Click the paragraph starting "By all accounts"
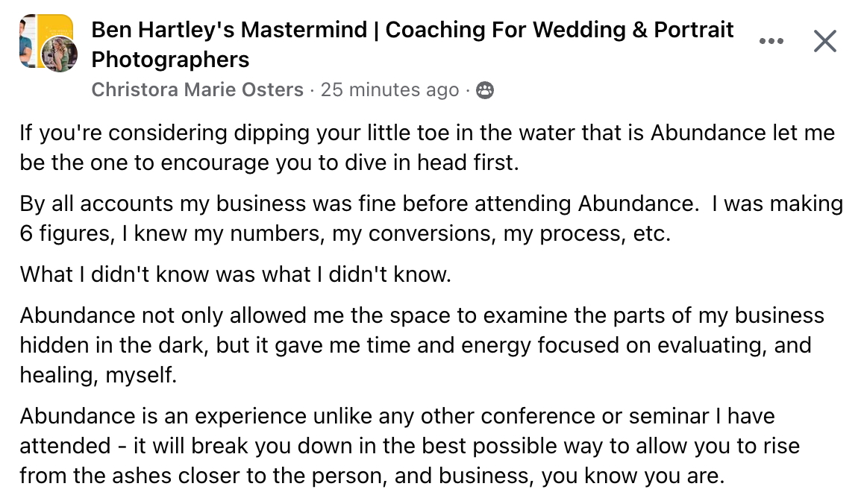The height and width of the screenshot is (504, 864). (x=431, y=218)
